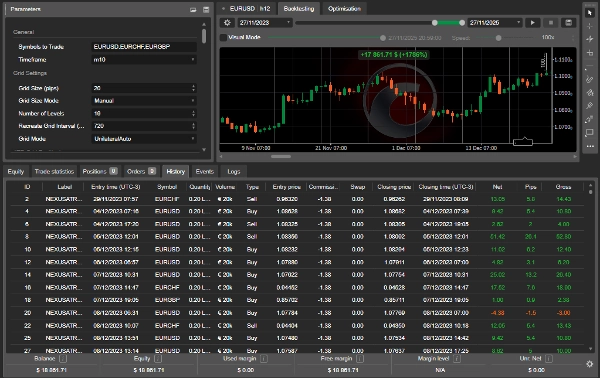
Task: Click the left handle of date range slider
Action: click(x=435, y=23)
